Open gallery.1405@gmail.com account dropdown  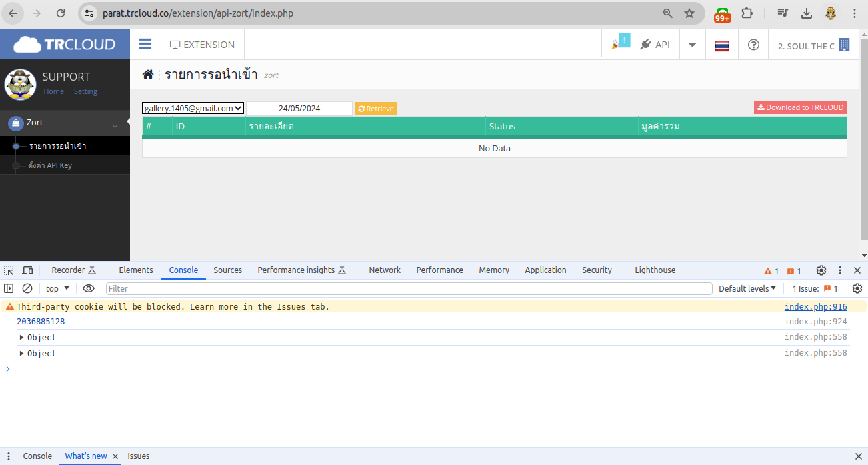193,108
